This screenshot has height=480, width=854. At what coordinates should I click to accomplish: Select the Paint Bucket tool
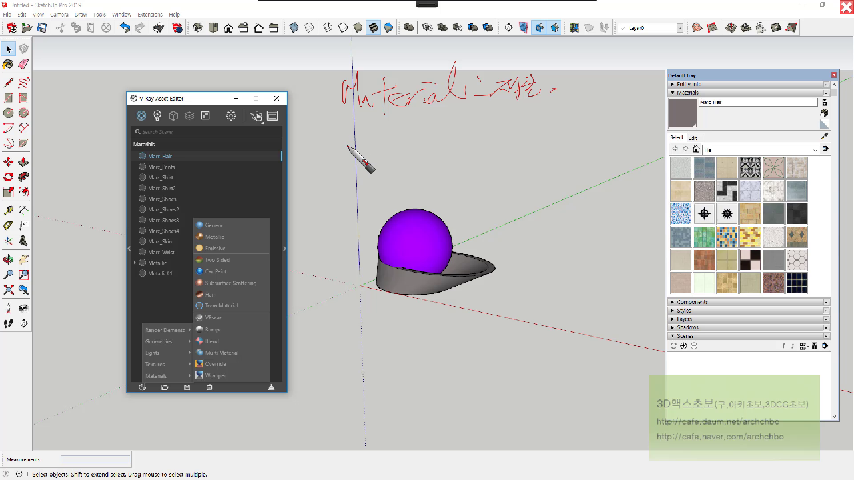8,64
